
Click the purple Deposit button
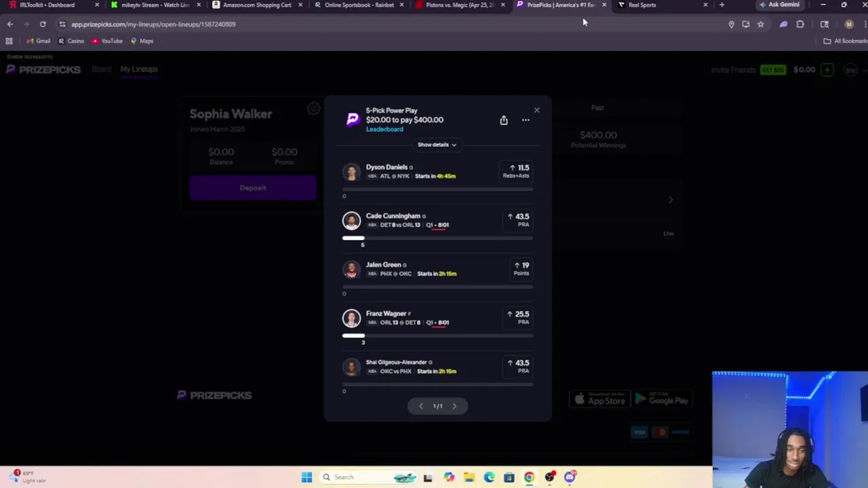coord(253,188)
